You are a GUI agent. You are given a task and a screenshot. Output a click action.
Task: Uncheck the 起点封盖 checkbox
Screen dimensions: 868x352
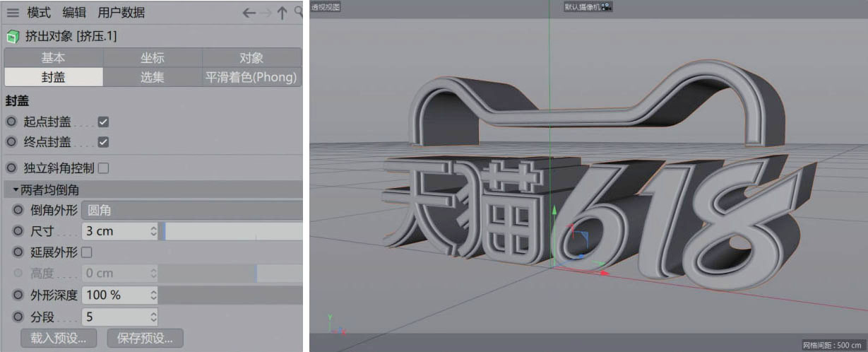[103, 122]
